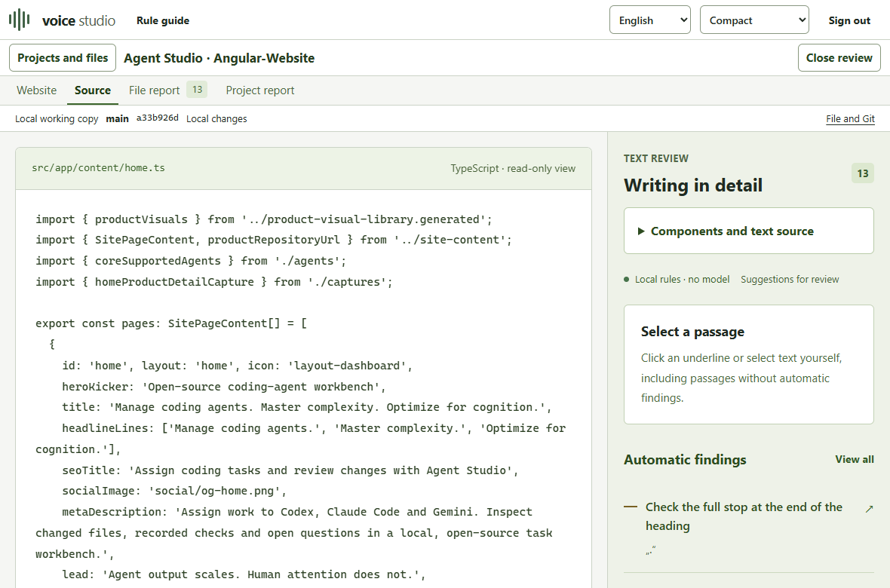Click the Projects and files button
Viewport: 890px width, 588px height.
click(63, 58)
